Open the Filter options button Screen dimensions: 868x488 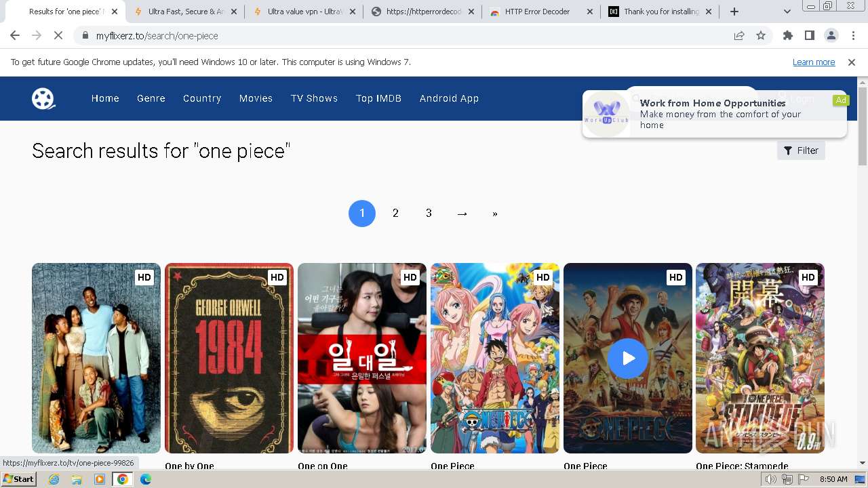pyautogui.click(x=801, y=150)
